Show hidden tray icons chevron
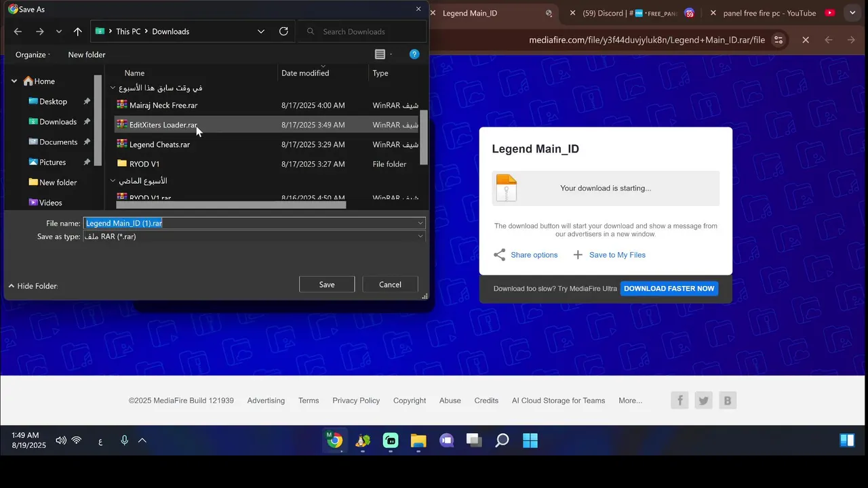 pos(142,441)
